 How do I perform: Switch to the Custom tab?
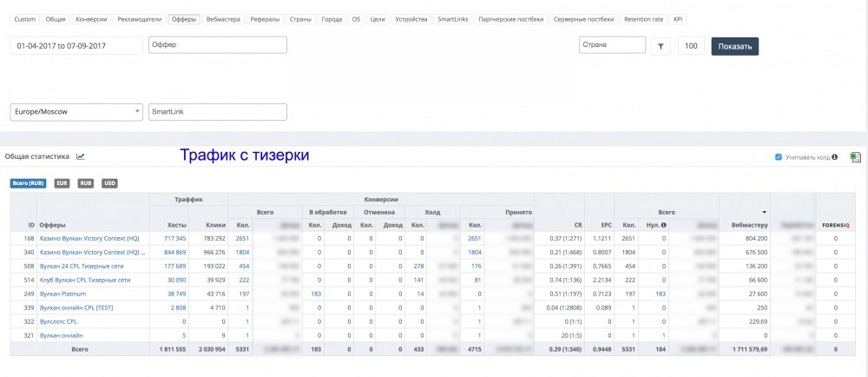25,19
